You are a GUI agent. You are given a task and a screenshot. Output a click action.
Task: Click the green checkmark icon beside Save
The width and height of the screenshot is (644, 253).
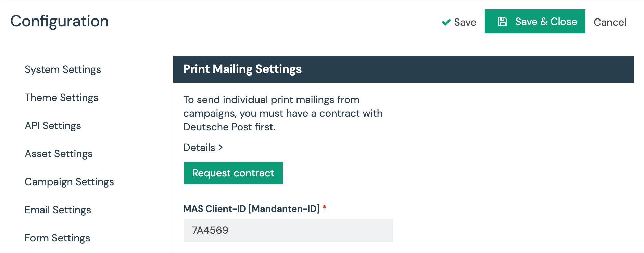446,22
